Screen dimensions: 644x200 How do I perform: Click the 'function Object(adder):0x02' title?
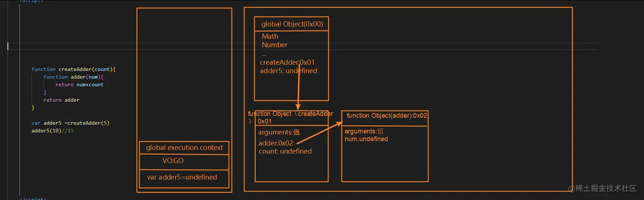pyautogui.click(x=387, y=116)
